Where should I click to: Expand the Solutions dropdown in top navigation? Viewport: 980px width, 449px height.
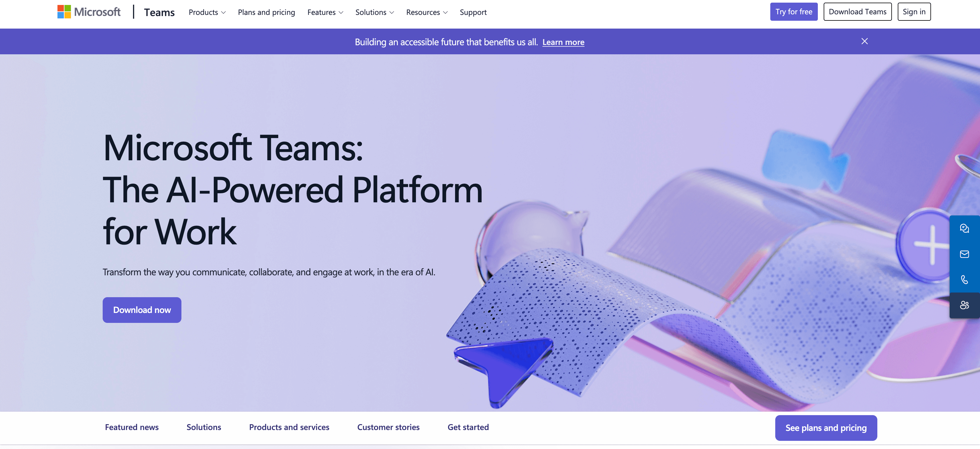click(x=374, y=12)
